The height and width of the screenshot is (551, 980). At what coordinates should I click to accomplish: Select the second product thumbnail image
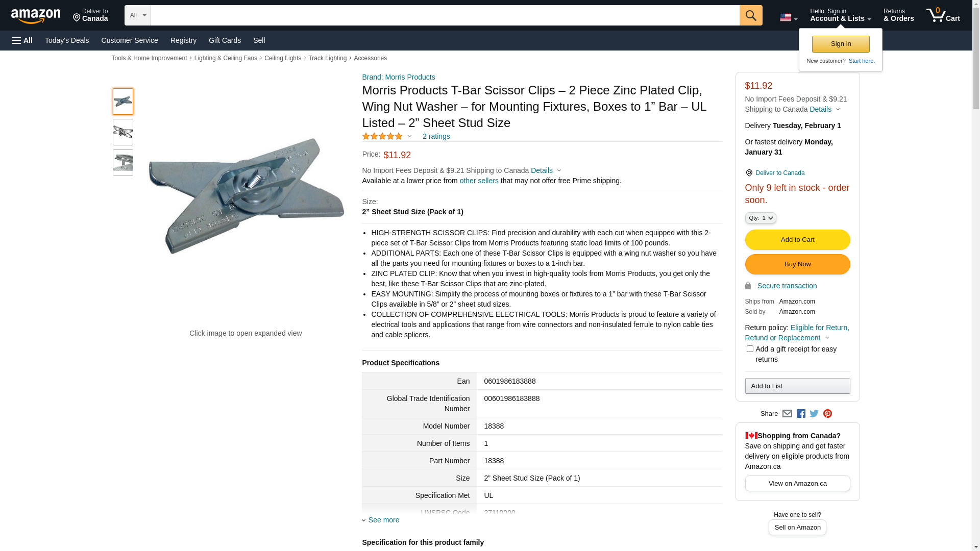pos(123,132)
